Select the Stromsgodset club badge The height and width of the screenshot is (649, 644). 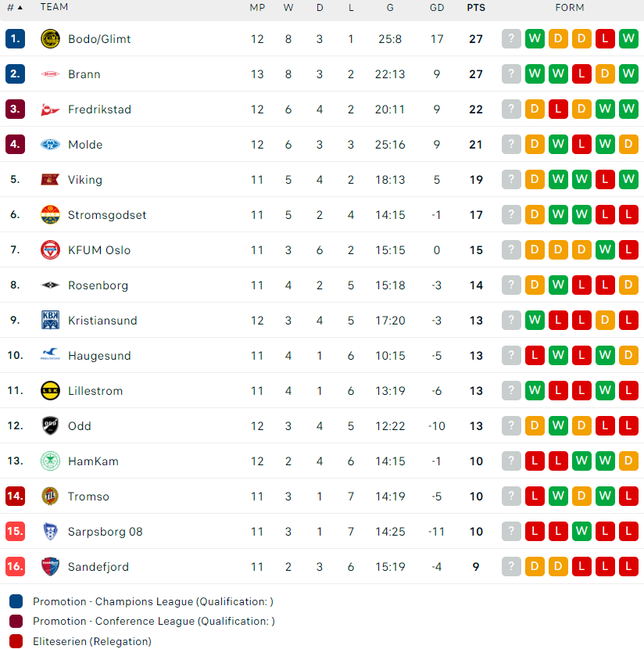click(x=50, y=215)
